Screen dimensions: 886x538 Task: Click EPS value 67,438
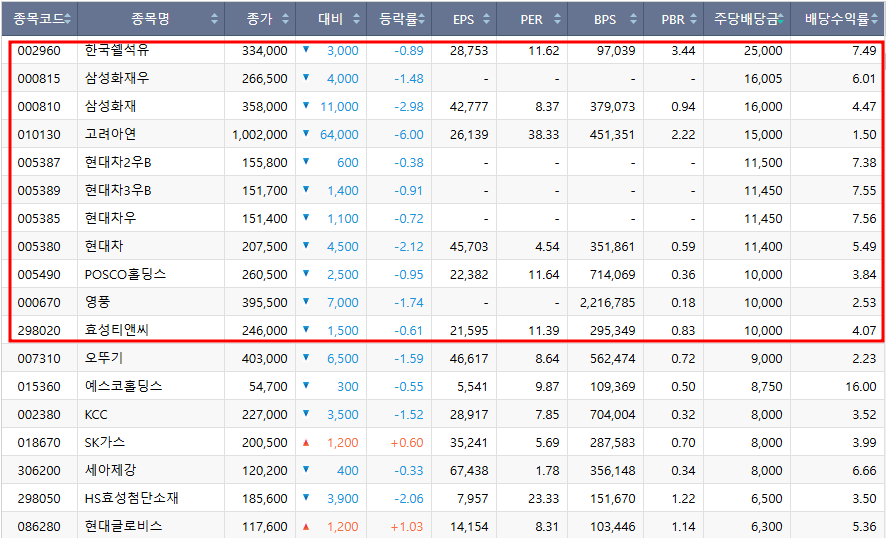(469, 470)
